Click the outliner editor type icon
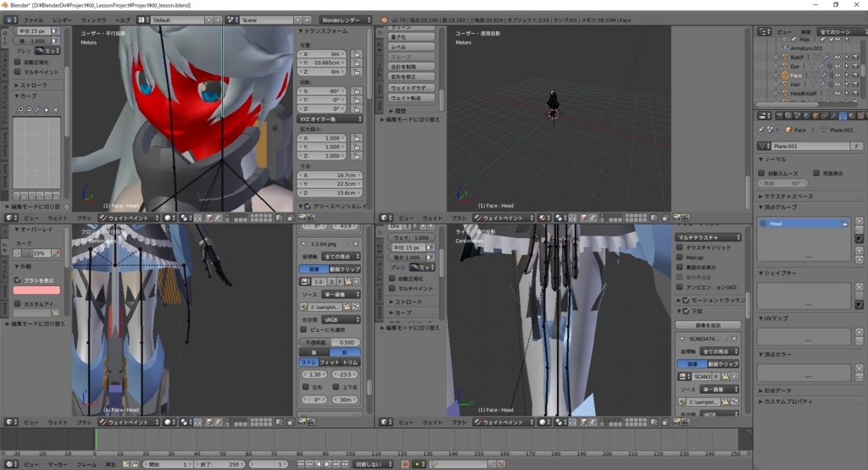 pyautogui.click(x=764, y=32)
